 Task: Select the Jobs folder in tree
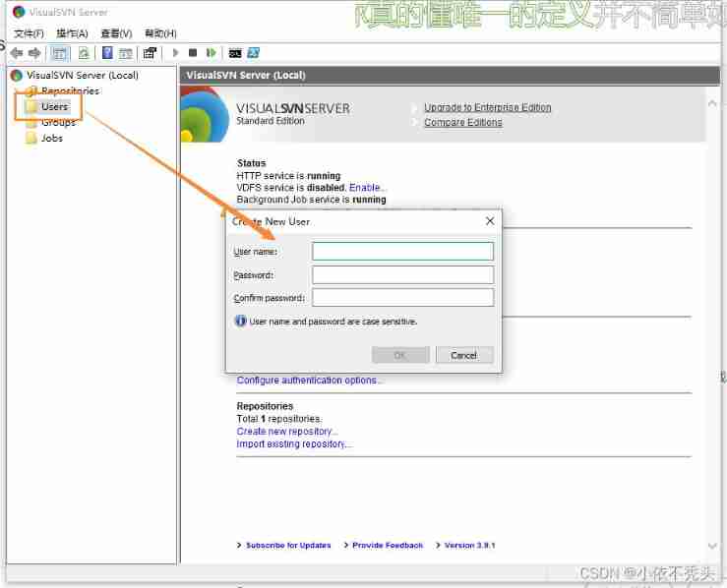[51, 139]
